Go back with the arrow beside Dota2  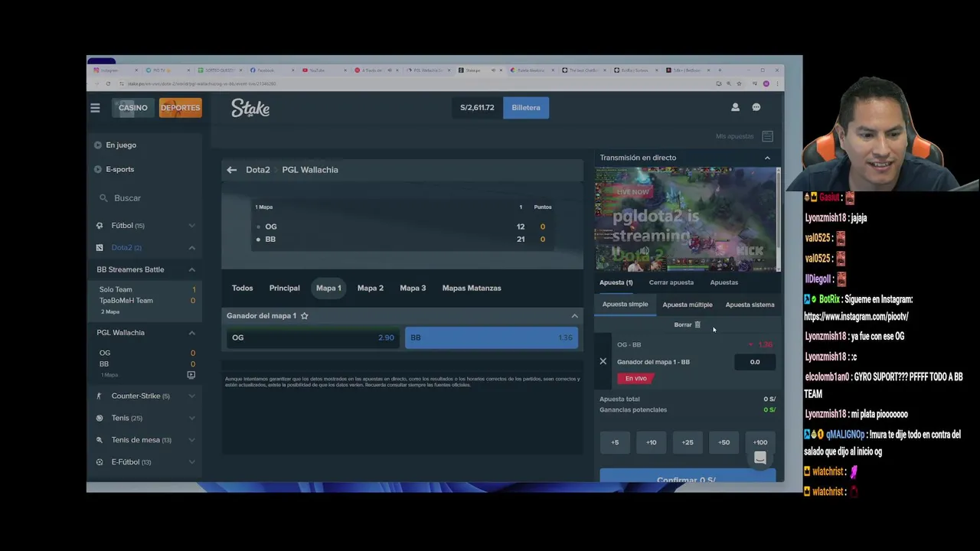231,170
